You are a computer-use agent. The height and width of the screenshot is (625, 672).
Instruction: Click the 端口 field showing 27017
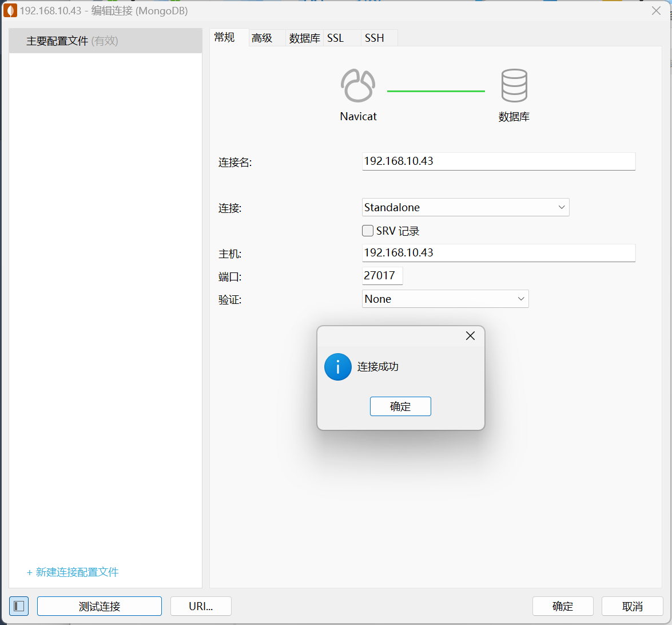382,276
